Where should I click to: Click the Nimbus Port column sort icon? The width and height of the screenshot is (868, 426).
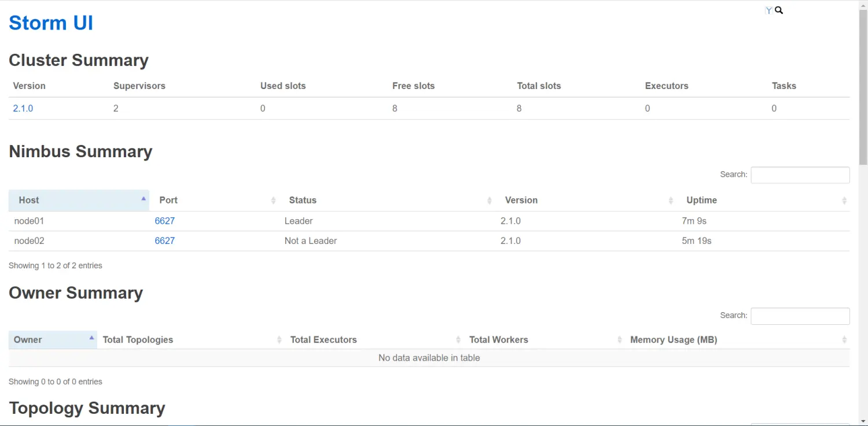[x=274, y=201]
